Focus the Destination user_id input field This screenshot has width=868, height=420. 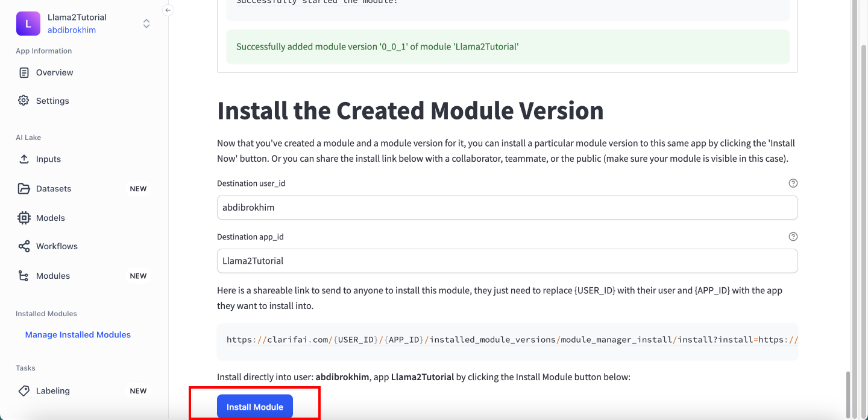(x=508, y=208)
